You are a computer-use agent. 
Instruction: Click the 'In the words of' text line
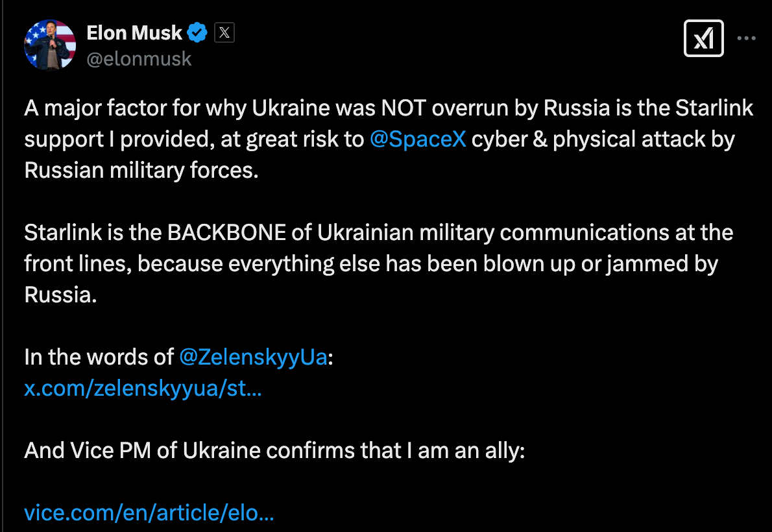point(96,356)
